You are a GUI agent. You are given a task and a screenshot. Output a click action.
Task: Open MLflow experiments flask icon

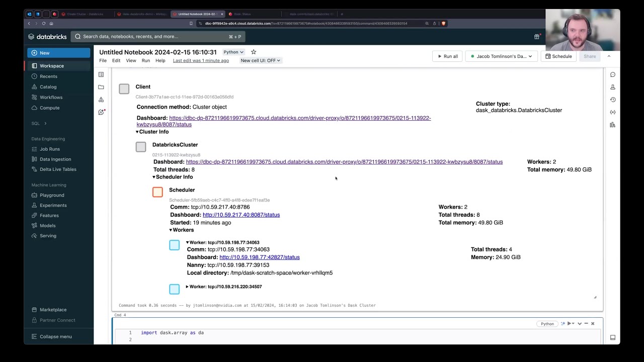click(613, 87)
